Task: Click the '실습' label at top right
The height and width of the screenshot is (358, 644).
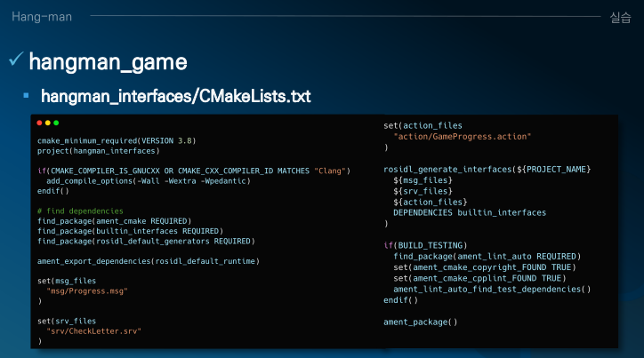Action: (620, 17)
